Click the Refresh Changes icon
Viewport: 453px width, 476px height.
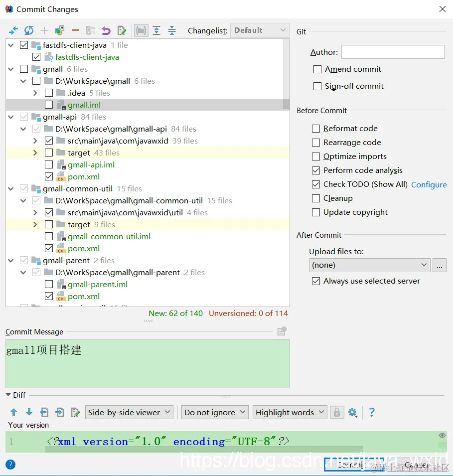click(x=29, y=30)
